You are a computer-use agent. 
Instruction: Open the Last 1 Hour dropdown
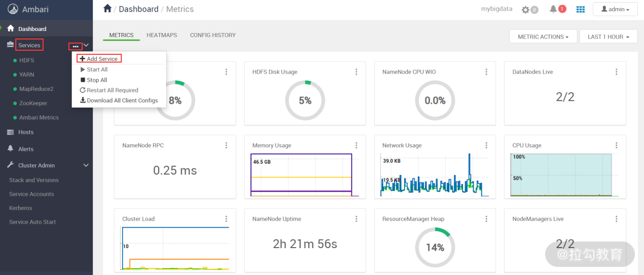pos(608,37)
